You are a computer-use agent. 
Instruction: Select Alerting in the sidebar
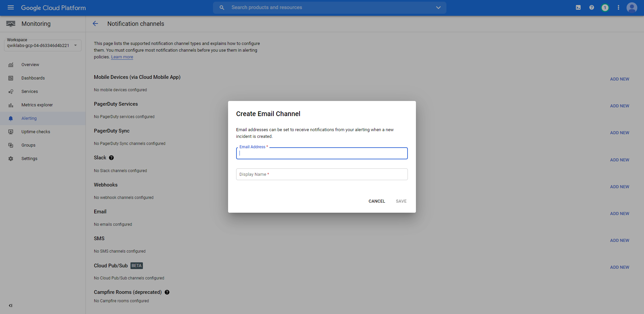coord(43,118)
